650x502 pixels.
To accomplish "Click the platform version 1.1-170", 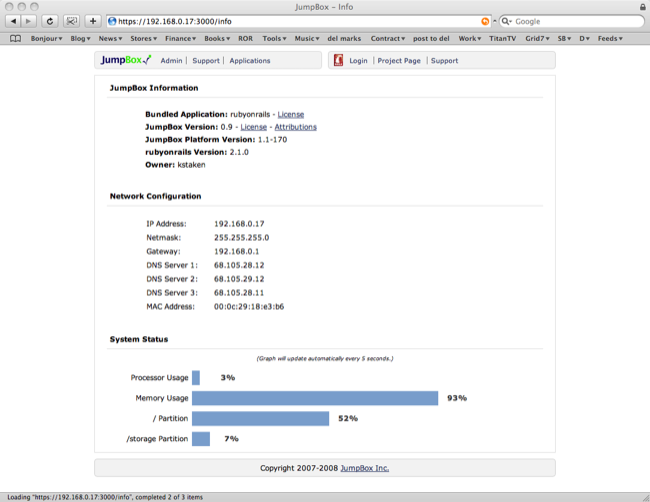I will coord(272,140).
